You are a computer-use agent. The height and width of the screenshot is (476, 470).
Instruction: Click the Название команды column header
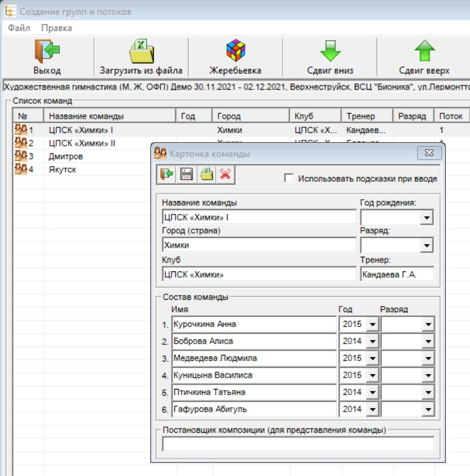pos(109,116)
